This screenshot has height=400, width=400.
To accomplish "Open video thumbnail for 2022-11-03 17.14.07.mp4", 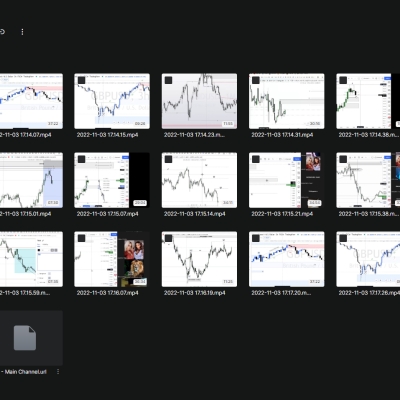I will point(31,101).
